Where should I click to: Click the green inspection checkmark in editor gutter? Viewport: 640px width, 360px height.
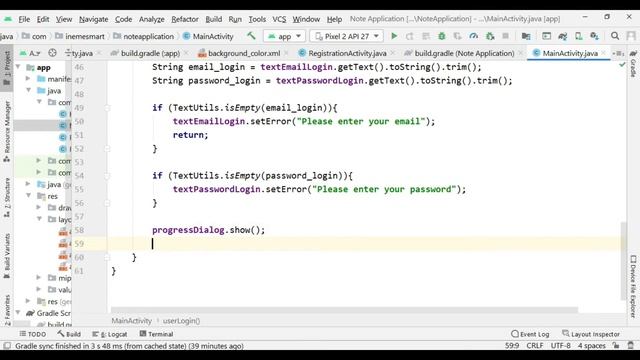pos(622,64)
